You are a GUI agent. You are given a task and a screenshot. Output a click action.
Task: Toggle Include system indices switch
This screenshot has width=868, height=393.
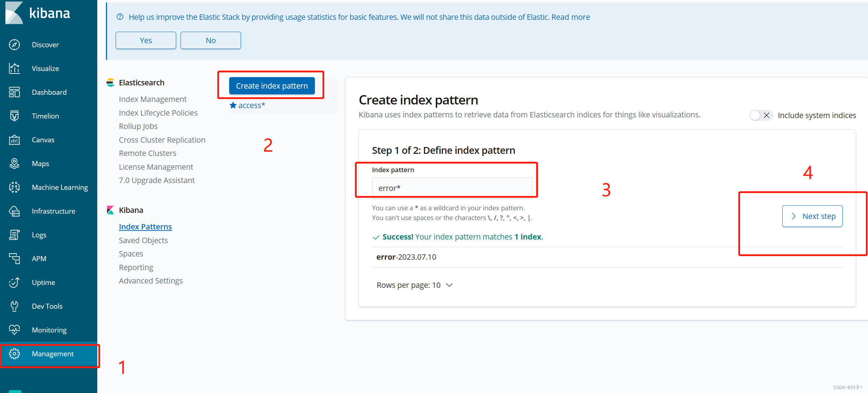(x=761, y=115)
